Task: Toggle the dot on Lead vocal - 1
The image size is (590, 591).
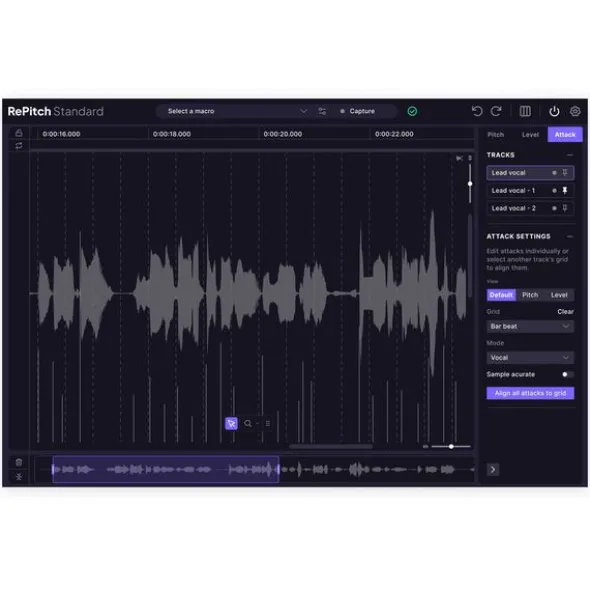Action: (x=554, y=190)
